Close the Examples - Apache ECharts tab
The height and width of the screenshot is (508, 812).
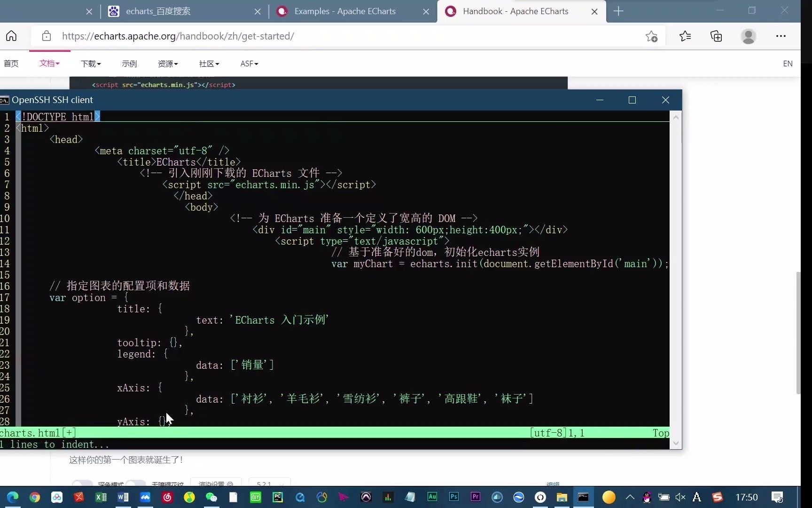click(x=426, y=12)
